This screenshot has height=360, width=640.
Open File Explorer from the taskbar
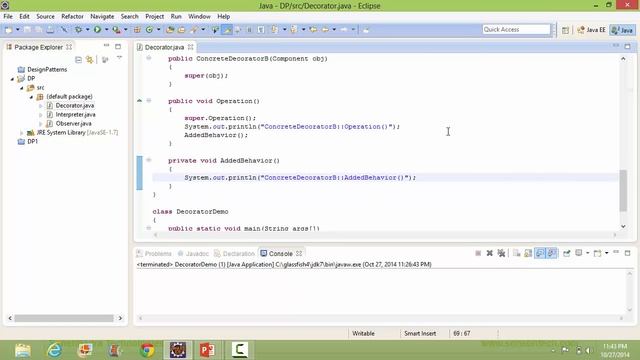23,350
